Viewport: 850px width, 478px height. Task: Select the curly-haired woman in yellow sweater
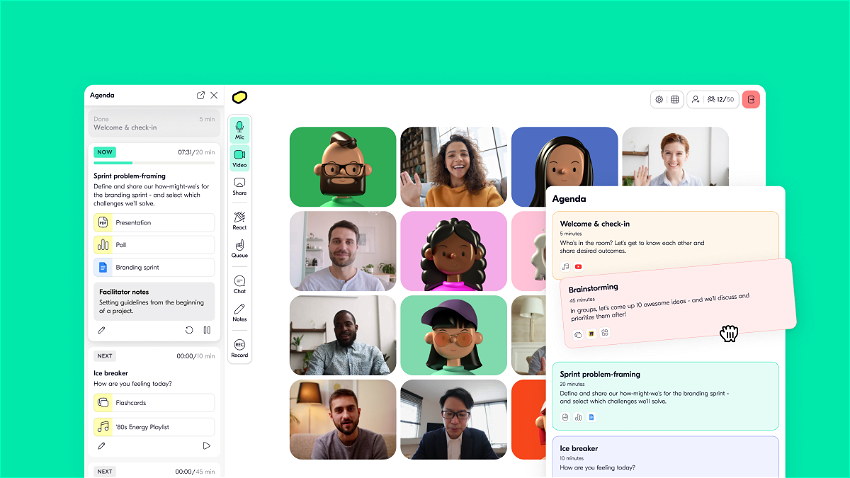point(454,167)
